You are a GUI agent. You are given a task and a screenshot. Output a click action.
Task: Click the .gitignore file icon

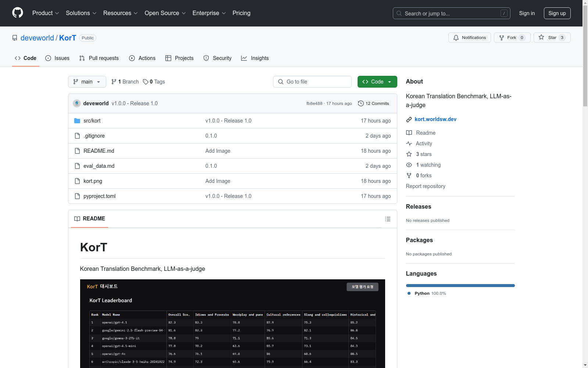77,136
